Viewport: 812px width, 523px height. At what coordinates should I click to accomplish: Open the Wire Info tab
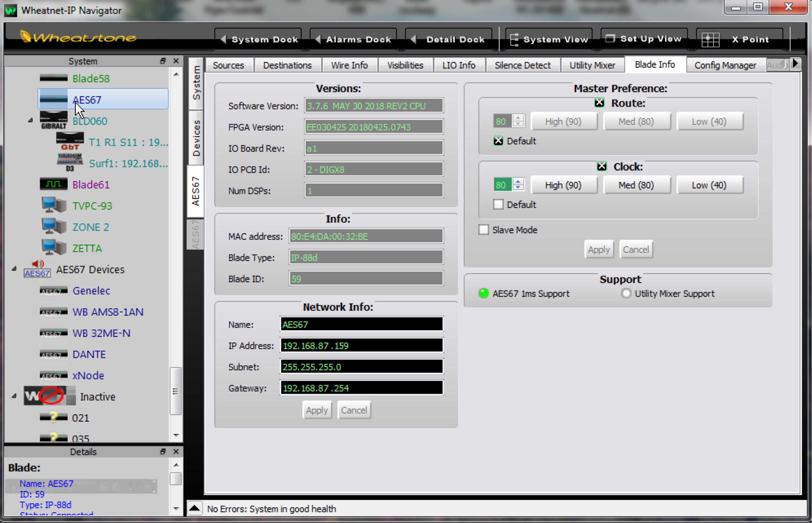point(349,65)
